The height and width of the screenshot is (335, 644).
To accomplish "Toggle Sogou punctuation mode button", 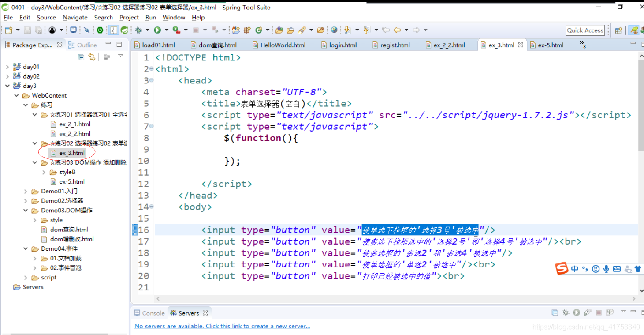I will coord(585,268).
